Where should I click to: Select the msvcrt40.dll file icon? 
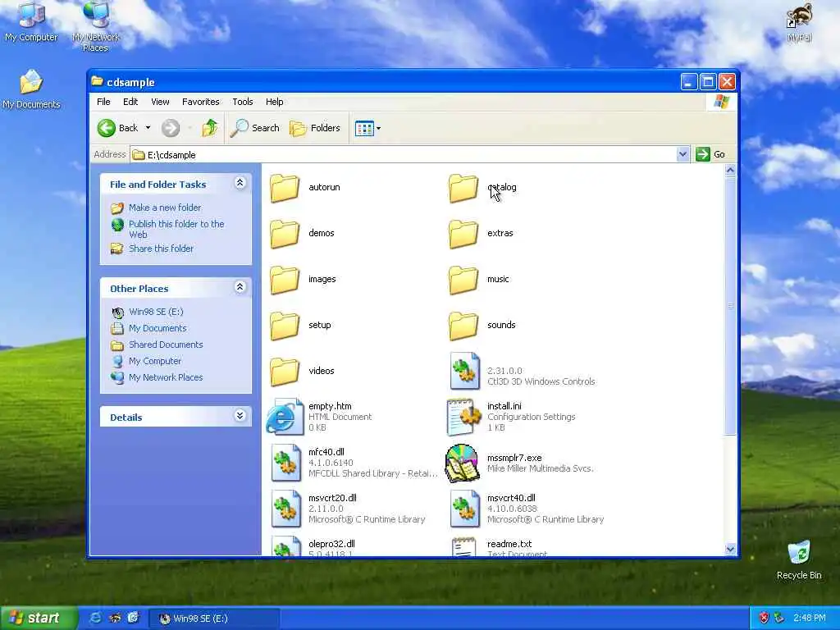click(x=464, y=509)
